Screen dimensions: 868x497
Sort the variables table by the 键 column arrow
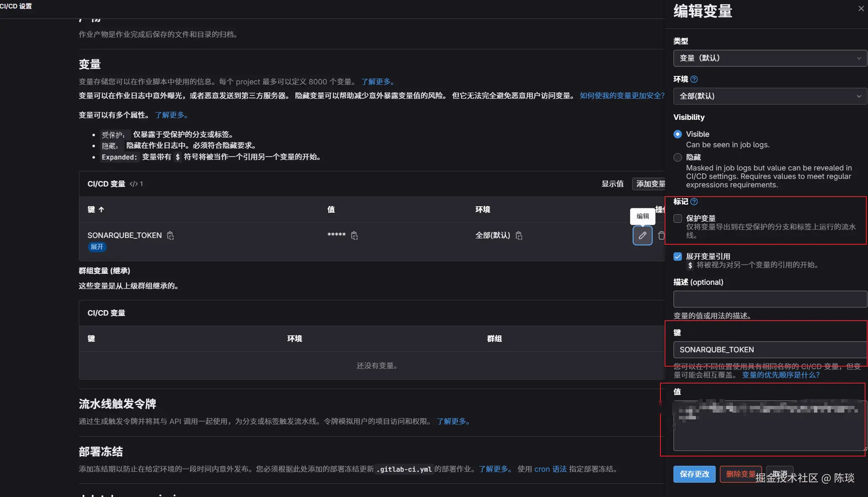[x=101, y=210]
